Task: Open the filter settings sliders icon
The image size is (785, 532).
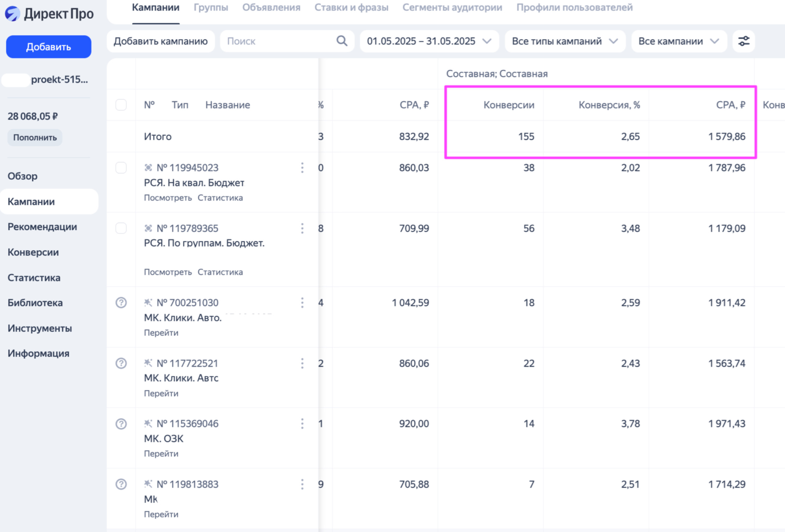Action: (x=744, y=41)
